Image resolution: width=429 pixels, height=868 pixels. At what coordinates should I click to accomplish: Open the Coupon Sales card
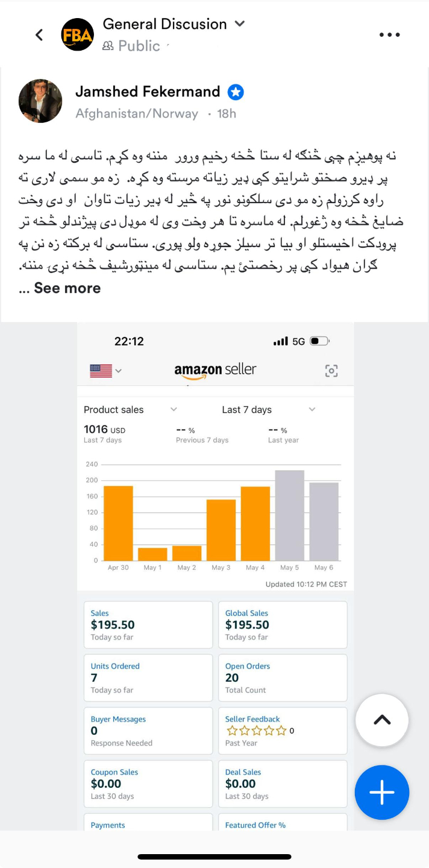pyautogui.click(x=148, y=784)
